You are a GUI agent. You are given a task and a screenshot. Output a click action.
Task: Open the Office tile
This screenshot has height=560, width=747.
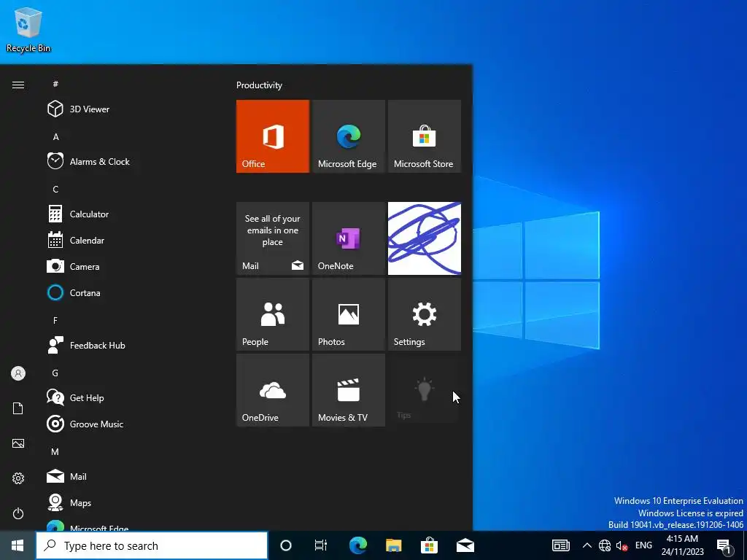[273, 136]
